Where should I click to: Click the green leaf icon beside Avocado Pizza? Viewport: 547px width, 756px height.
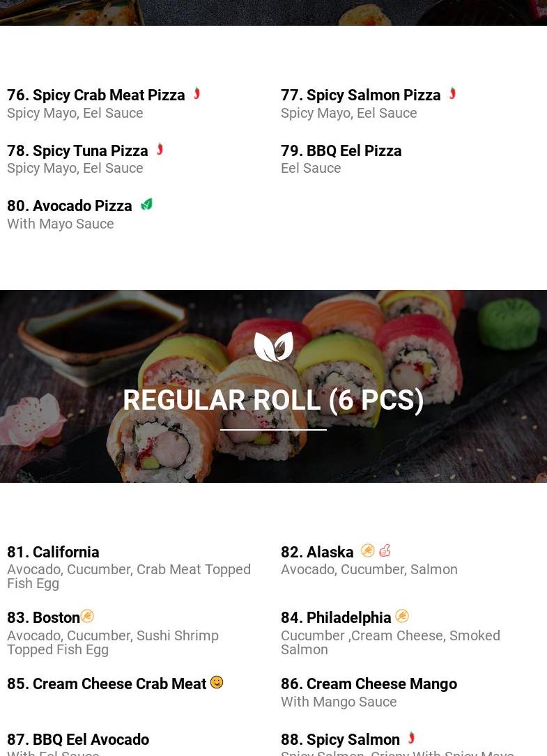pos(146,204)
